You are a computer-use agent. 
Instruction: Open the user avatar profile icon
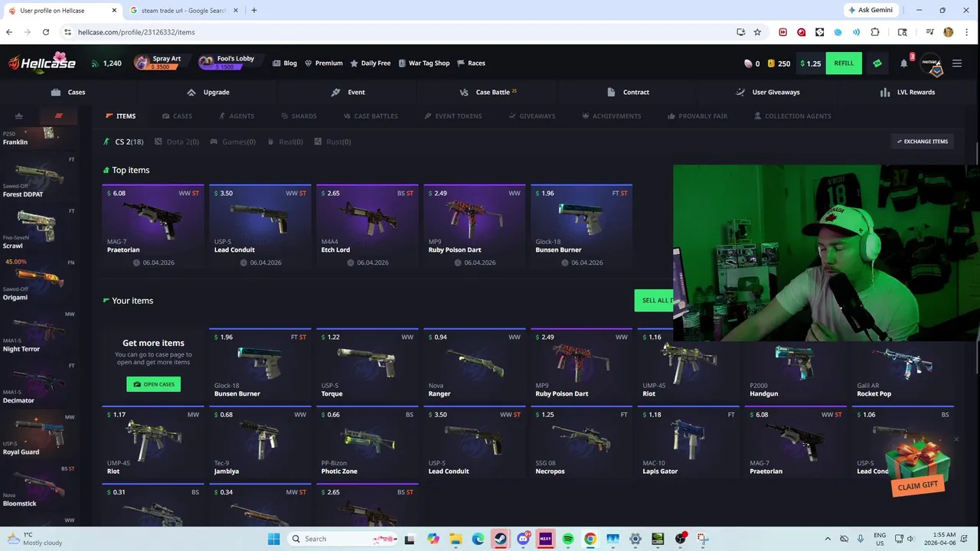(932, 64)
